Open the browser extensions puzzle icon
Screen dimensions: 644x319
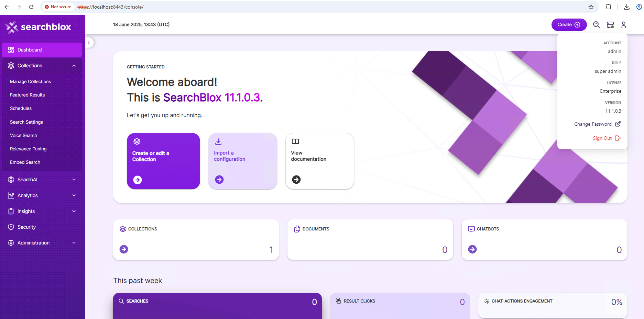pos(609,7)
